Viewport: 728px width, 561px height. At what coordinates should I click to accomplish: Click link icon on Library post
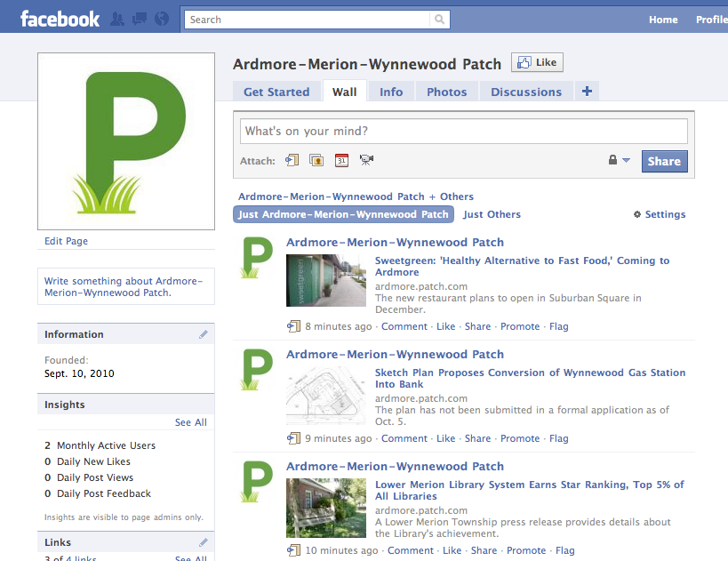point(293,550)
